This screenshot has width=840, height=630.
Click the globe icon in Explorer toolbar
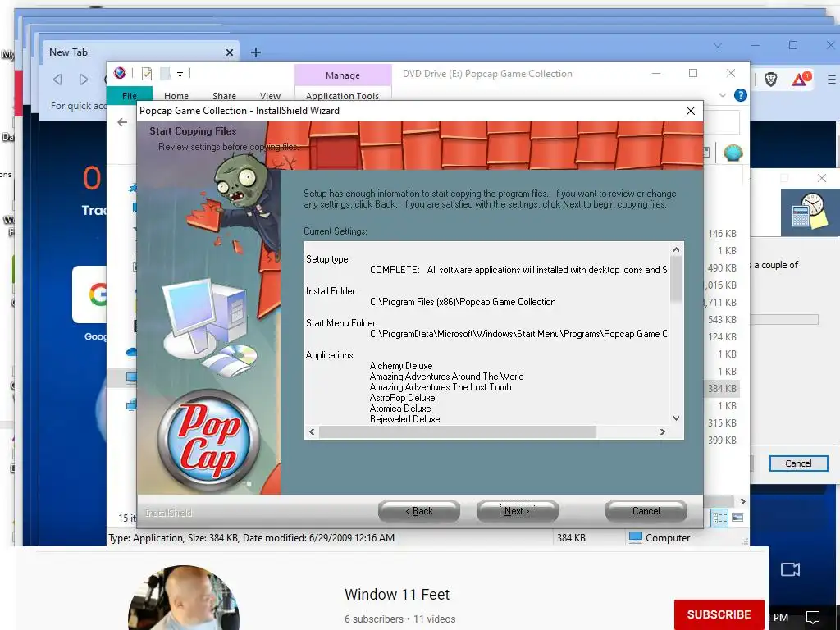pyautogui.click(x=733, y=153)
